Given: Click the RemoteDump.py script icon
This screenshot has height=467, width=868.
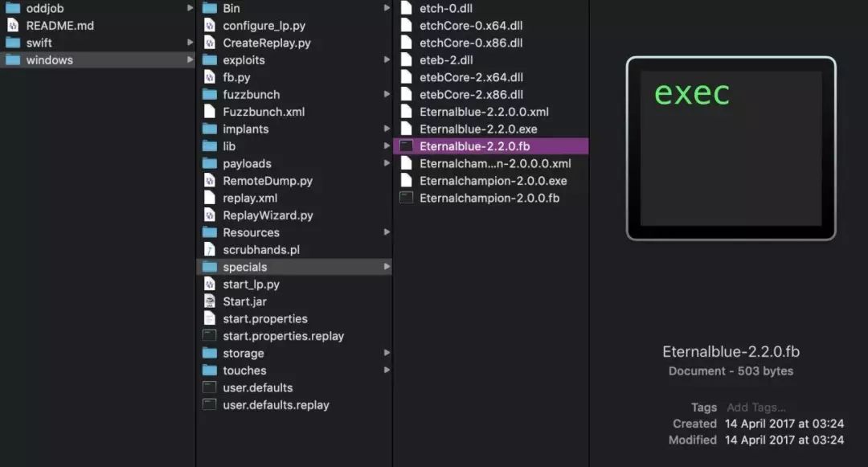Looking at the screenshot, I should (x=209, y=180).
